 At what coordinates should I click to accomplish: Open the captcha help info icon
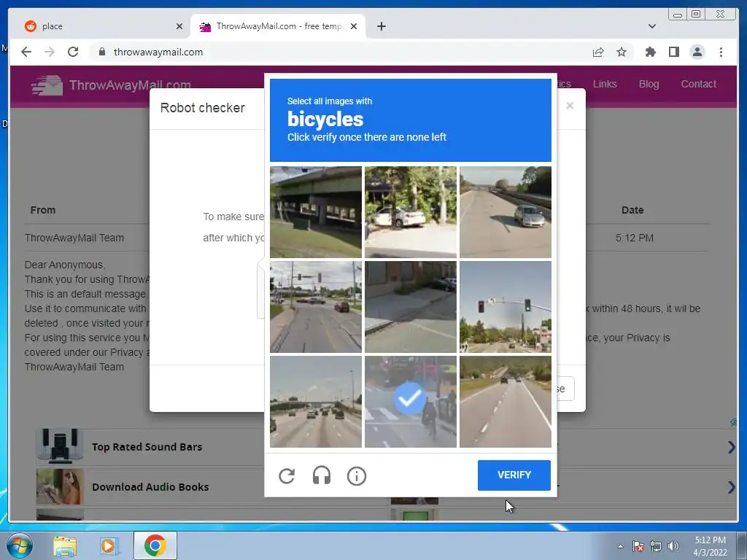pos(356,475)
